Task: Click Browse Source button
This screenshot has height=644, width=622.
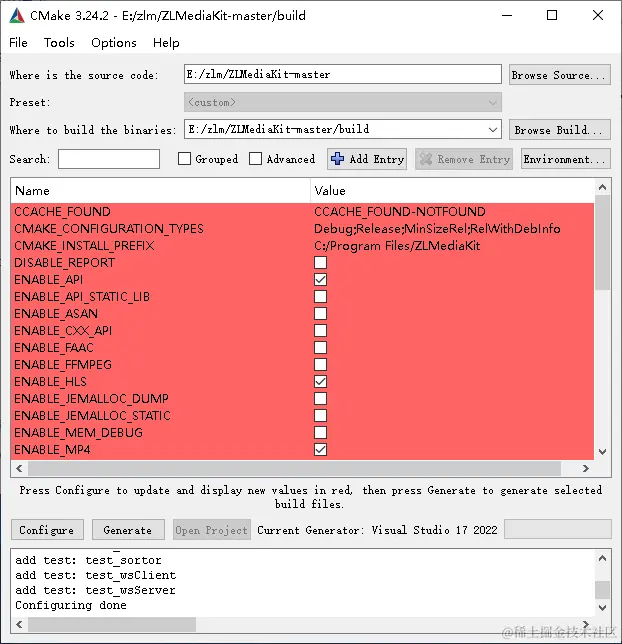Action: click(x=560, y=75)
